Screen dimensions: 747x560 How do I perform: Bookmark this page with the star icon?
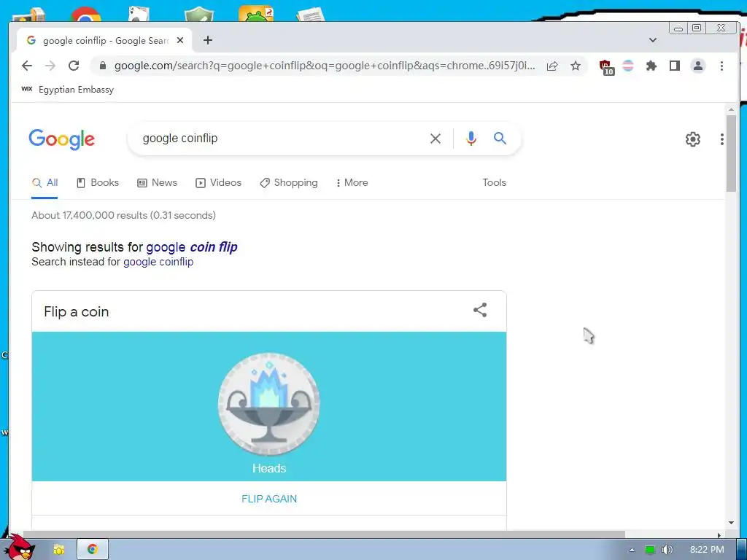click(576, 66)
